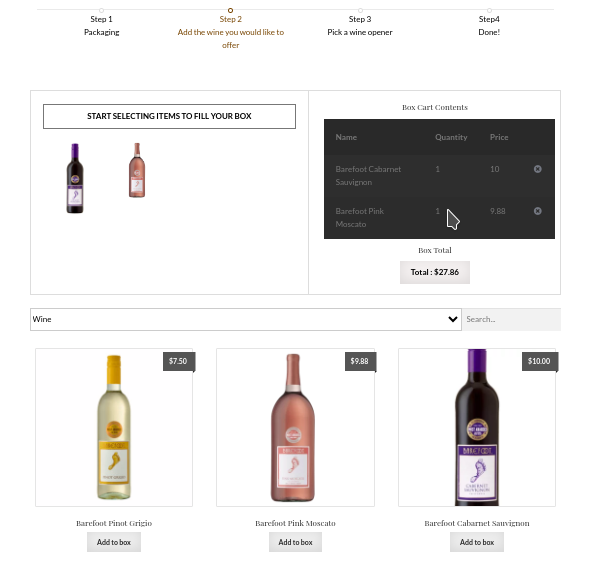Add Barefoot Pinot Grigio to box
The height and width of the screenshot is (568, 601).
tap(114, 542)
